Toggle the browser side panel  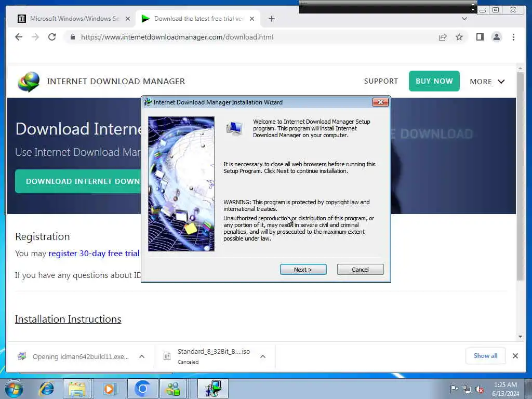click(480, 37)
